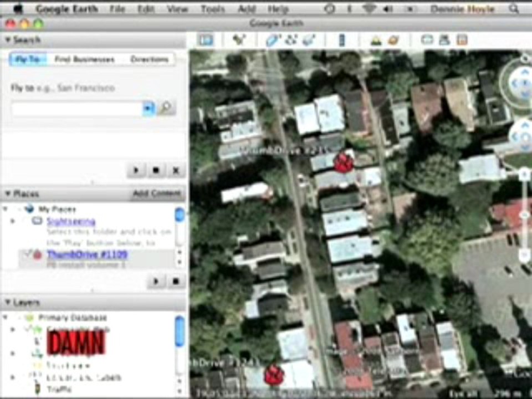Click the My Places globe icon
Image resolution: width=532 pixels, height=399 pixels.
29,209
